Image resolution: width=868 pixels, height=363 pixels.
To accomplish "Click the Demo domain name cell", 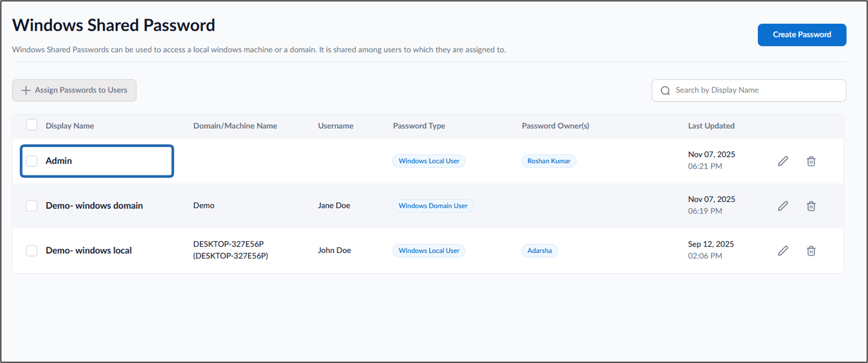I will (x=204, y=206).
